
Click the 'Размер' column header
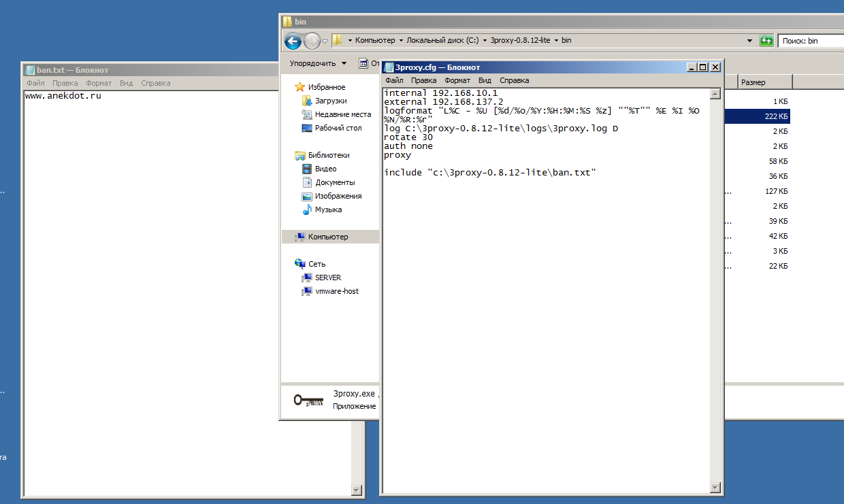(x=764, y=82)
